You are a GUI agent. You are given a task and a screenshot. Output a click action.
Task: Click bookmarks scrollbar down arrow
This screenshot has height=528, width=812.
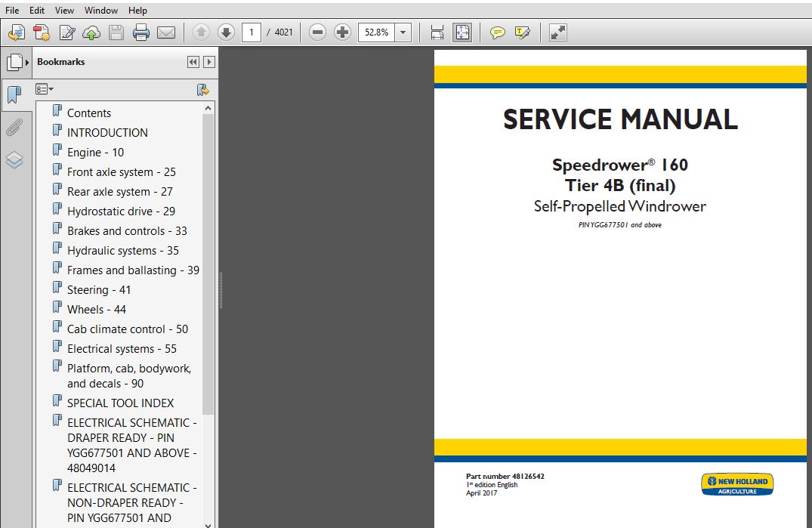pos(208,524)
